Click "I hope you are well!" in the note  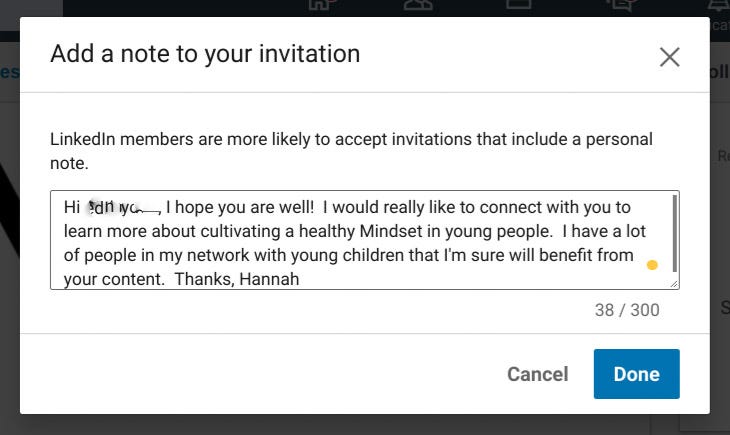coord(240,207)
